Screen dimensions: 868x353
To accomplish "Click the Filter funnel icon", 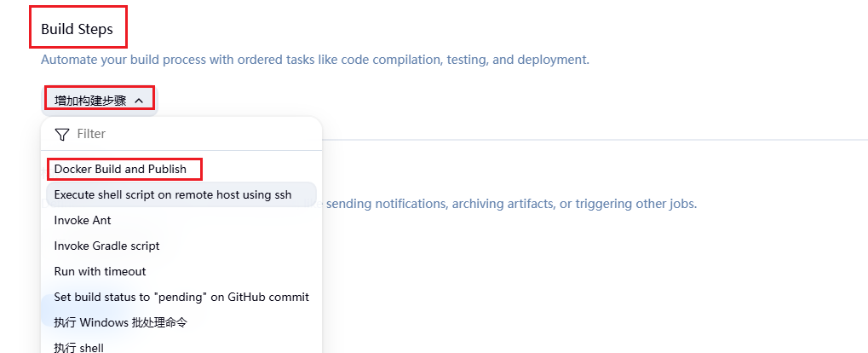I will click(x=62, y=134).
